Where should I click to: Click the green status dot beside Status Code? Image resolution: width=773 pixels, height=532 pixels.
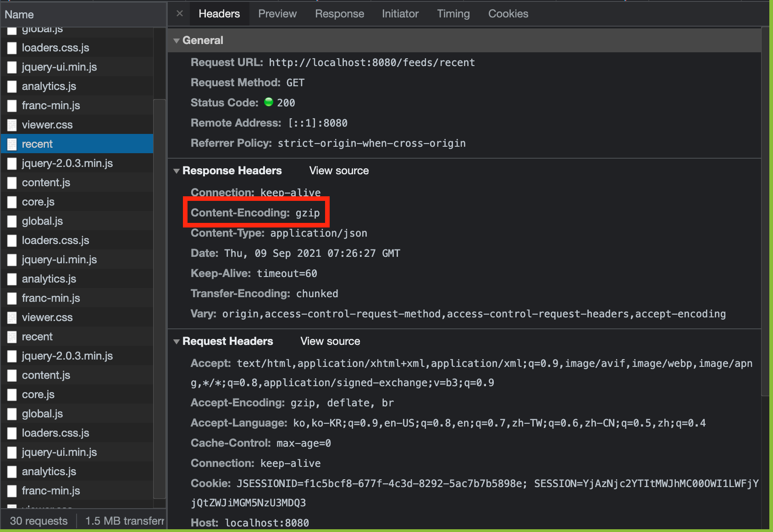[x=268, y=102]
